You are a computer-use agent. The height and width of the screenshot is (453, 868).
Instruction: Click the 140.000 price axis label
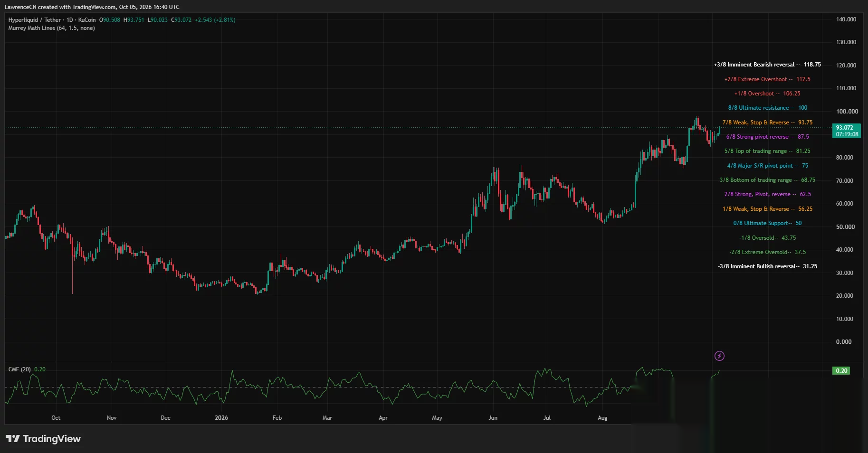(846, 19)
